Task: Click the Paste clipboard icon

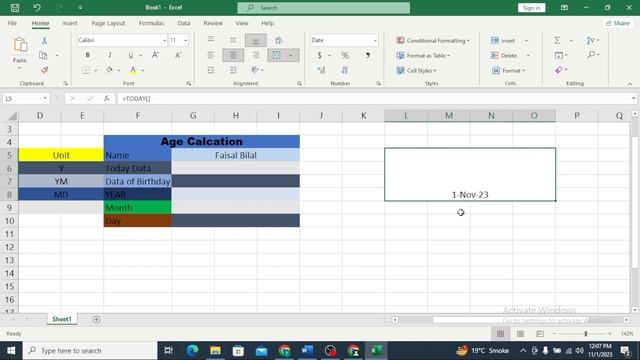Action: (20, 45)
